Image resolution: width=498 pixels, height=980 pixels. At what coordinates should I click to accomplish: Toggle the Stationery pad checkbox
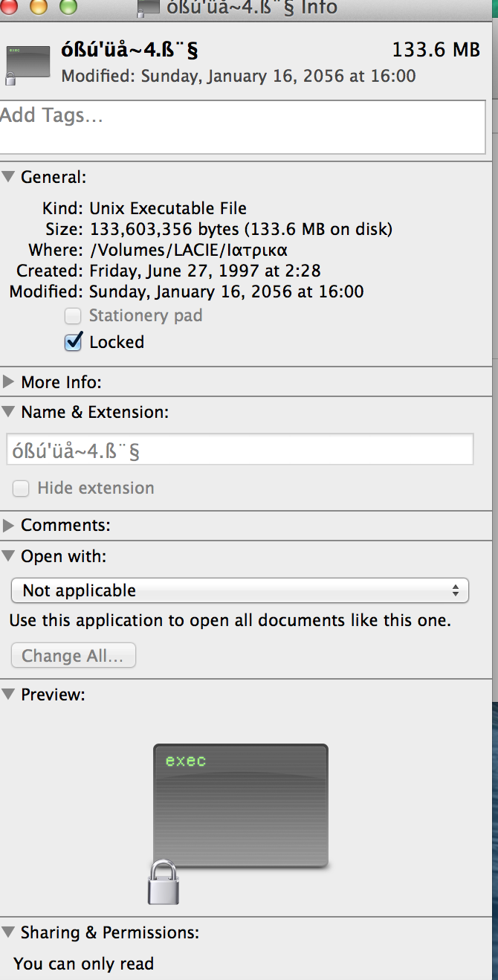73,316
